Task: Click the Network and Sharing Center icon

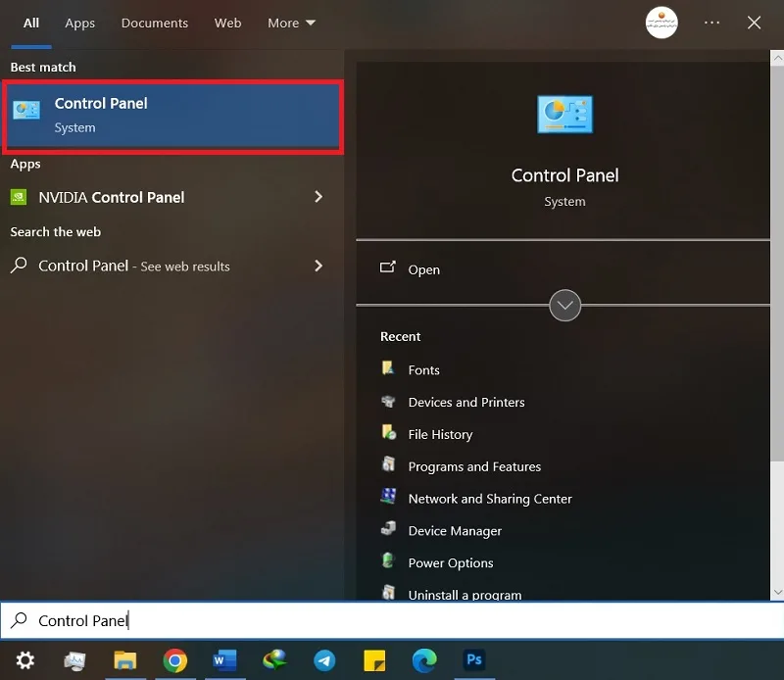Action: [388, 497]
